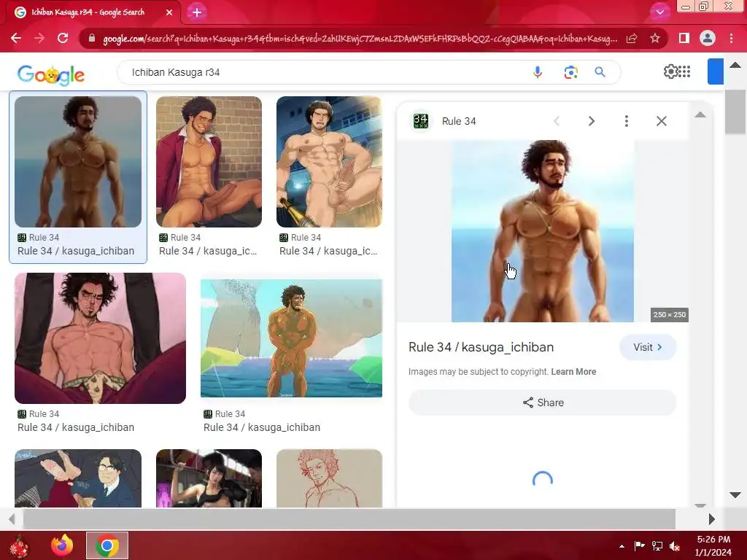Click the Visit button
This screenshot has width=747, height=560.
(x=648, y=347)
